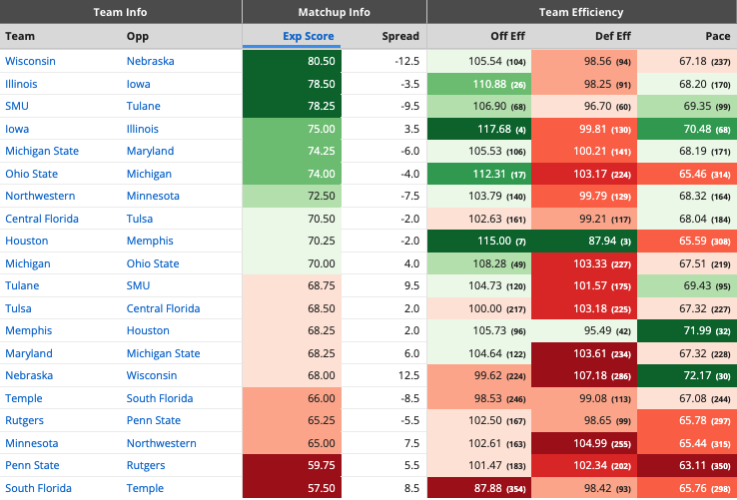Open Temple in the Team column
This screenshot has height=500, width=737.
pos(24,398)
